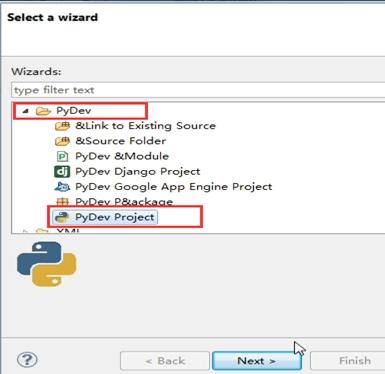Choose the PyDev Project wizard
Viewport: 385px width, 374px height.
pyautogui.click(x=115, y=217)
